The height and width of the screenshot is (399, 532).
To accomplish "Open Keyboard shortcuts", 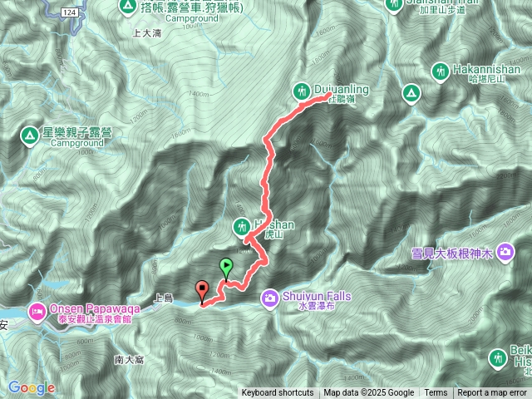I will pos(278,393).
